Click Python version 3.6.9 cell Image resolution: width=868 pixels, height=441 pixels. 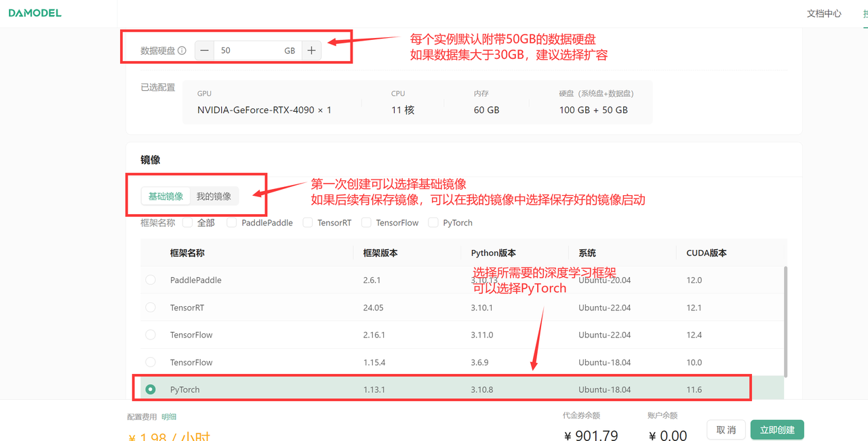[x=479, y=362]
